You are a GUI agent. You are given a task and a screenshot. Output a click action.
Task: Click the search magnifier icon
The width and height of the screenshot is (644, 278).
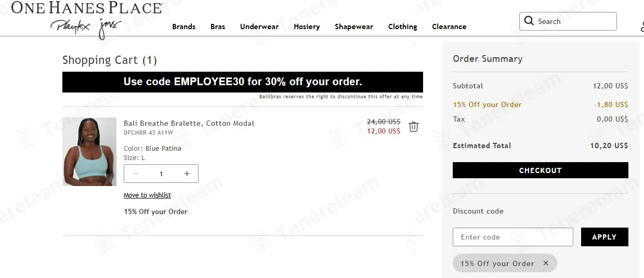pyautogui.click(x=529, y=21)
